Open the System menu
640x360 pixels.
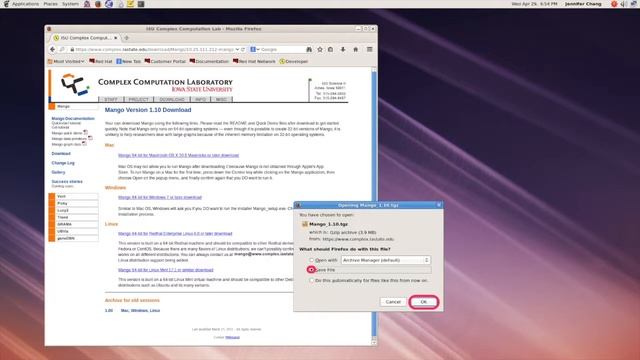tap(70, 4)
